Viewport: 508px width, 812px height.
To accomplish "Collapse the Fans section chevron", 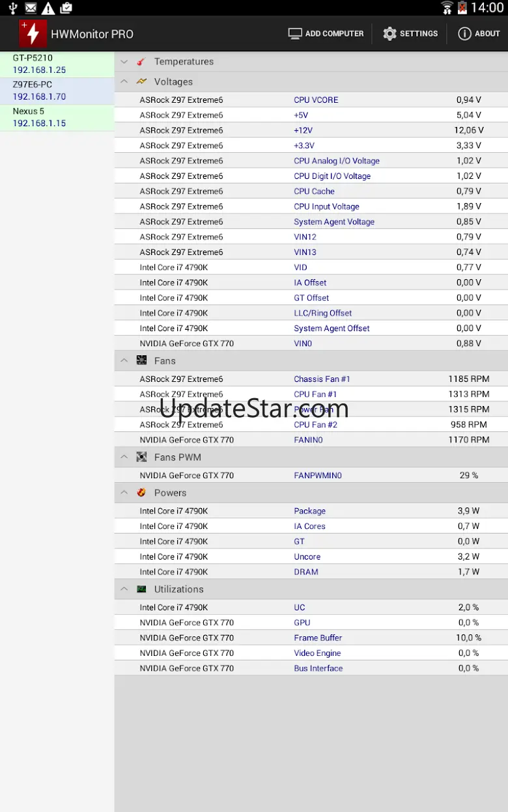I will coord(124,360).
